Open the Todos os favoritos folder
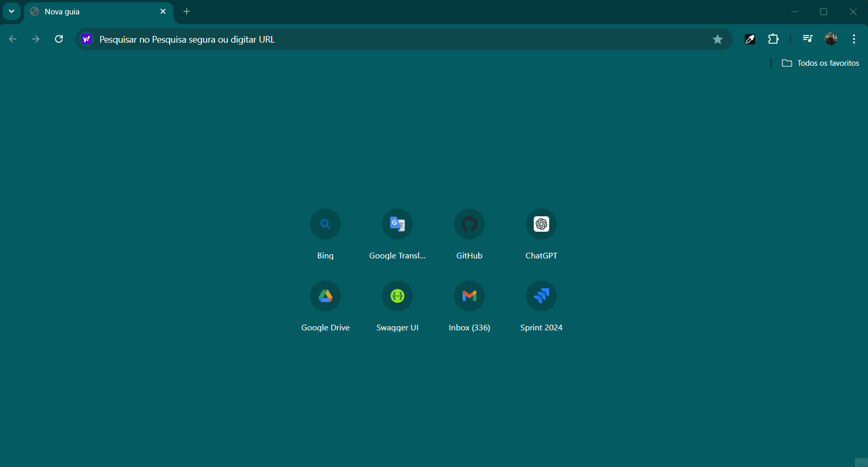 (821, 63)
